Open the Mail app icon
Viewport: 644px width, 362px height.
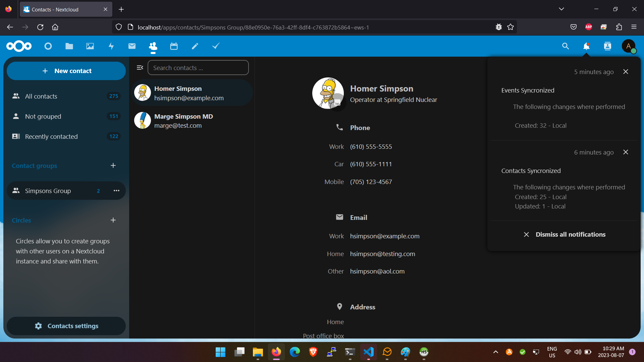pyautogui.click(x=132, y=46)
